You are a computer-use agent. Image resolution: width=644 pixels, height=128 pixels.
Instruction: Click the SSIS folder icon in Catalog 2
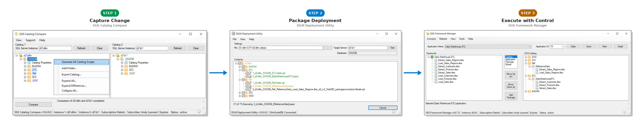[126, 73]
